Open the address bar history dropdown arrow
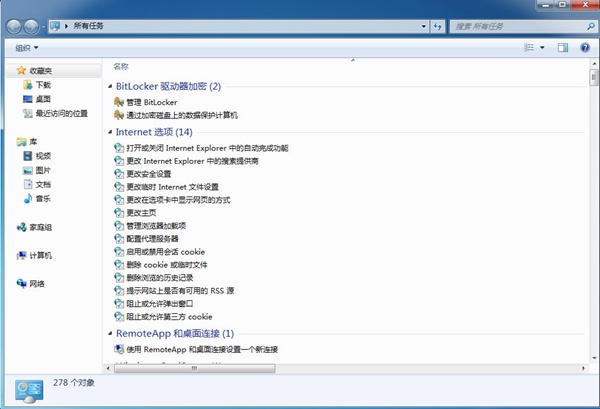 pyautogui.click(x=424, y=26)
